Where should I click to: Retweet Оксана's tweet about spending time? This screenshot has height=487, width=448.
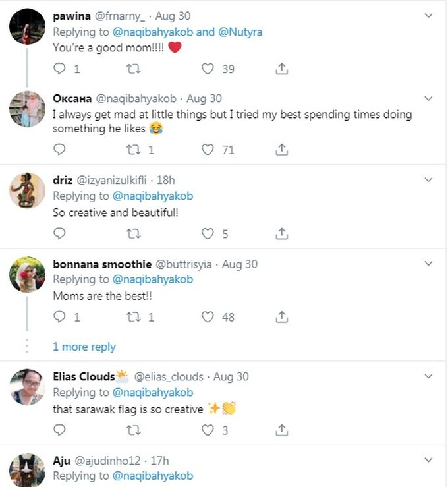click(x=134, y=150)
